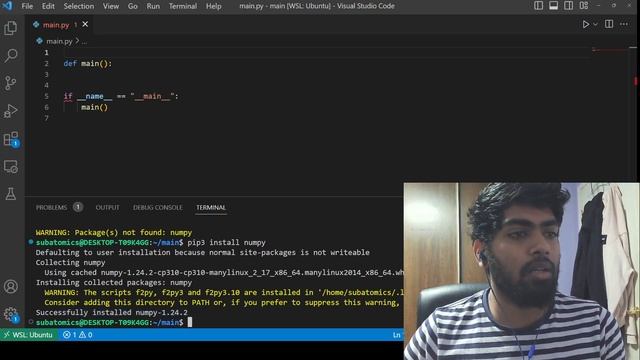Close the main.py editor tab
This screenshot has width=640, height=360.
pyautogui.click(x=85, y=24)
